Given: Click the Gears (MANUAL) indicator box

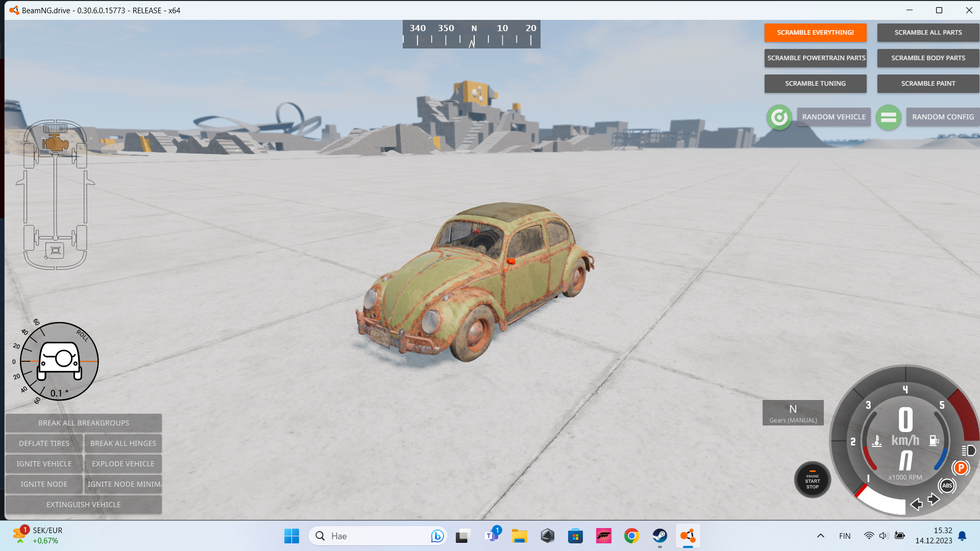Looking at the screenshot, I should point(793,413).
